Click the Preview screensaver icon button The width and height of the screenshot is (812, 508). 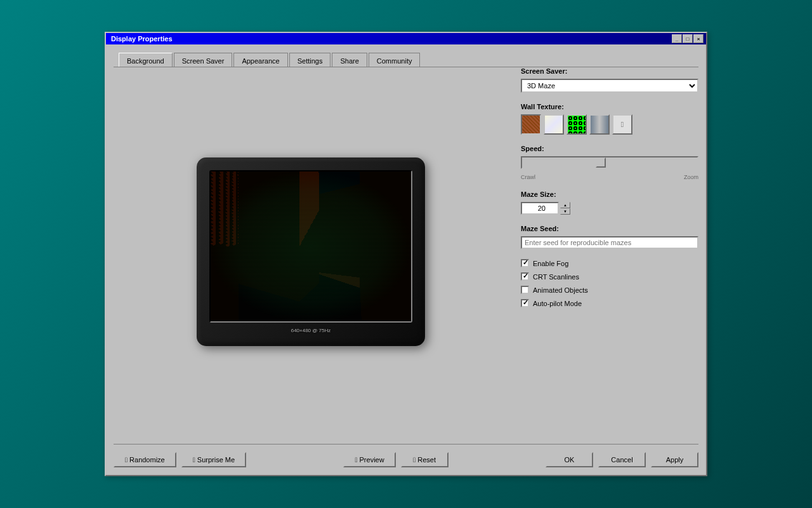pos(369,459)
